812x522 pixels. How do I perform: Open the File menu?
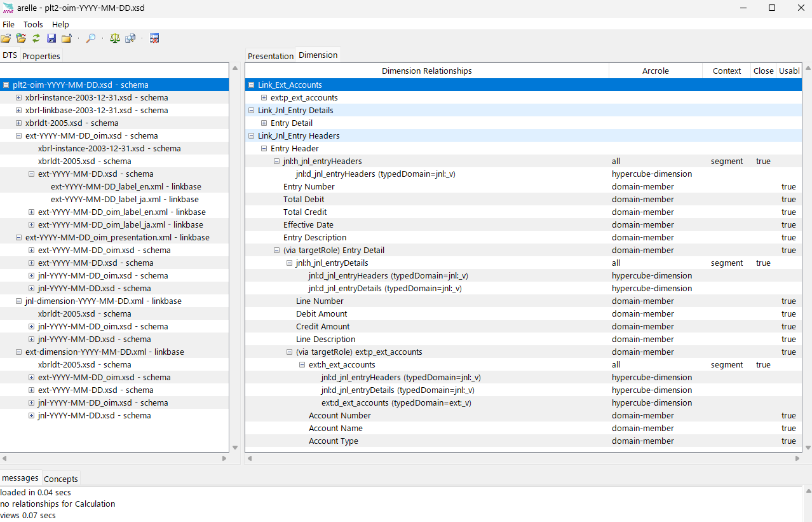(8, 24)
